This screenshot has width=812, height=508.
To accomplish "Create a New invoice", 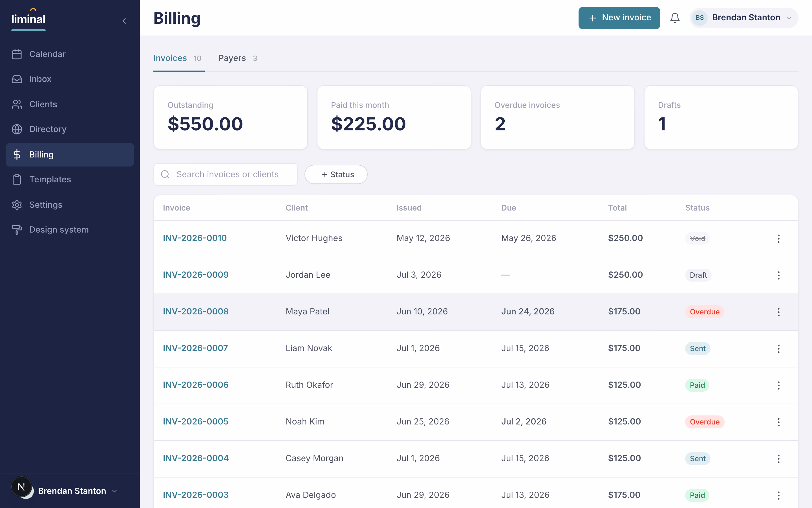I will pyautogui.click(x=619, y=18).
